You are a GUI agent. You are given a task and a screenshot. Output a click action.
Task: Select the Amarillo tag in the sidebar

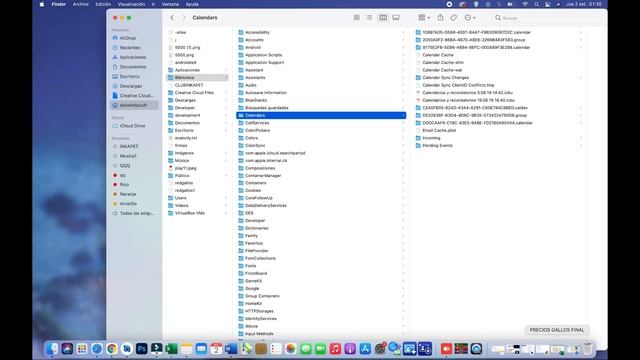(x=128, y=204)
